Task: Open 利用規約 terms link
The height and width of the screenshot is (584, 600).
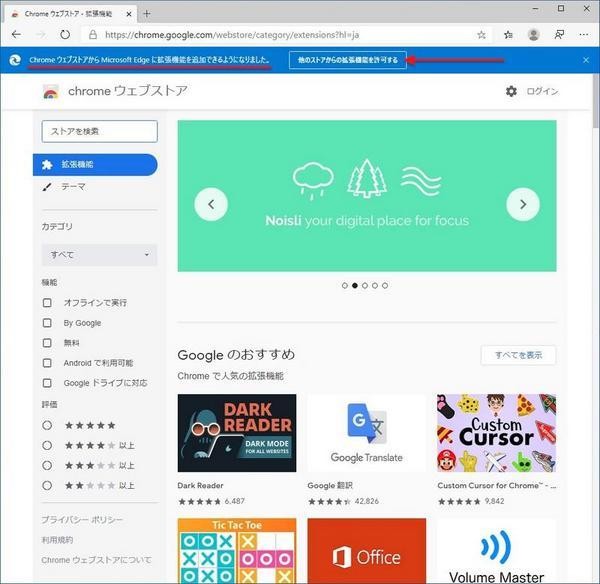Action: (57, 540)
